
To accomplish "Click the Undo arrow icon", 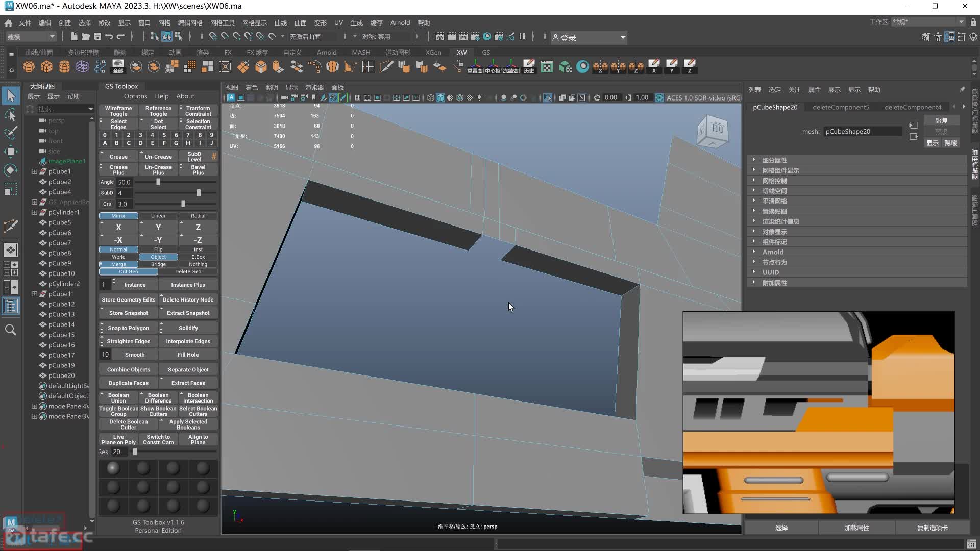I will pos(109,36).
